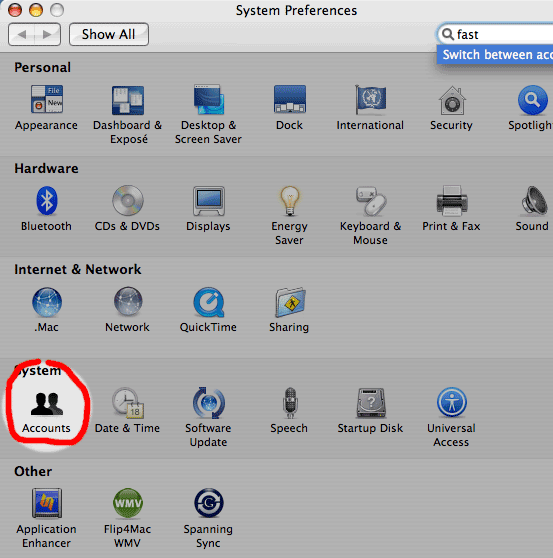Click the 'Personal' section heading
This screenshot has height=558, width=553.
43,68
